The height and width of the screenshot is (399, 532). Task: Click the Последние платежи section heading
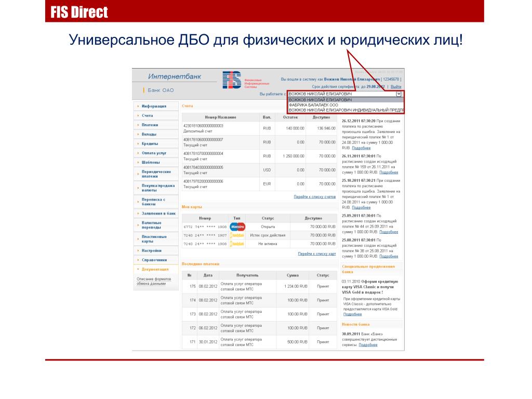click(201, 264)
